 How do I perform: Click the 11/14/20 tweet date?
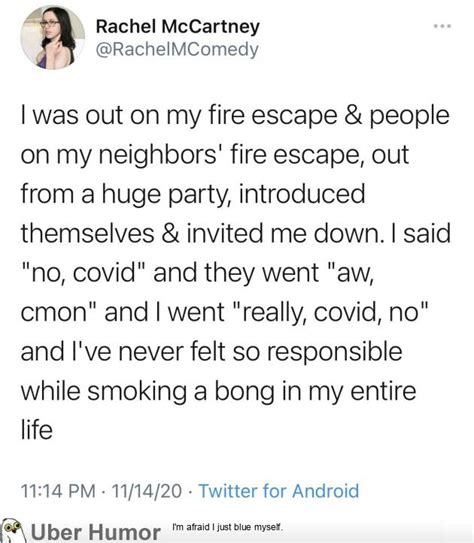tap(147, 491)
